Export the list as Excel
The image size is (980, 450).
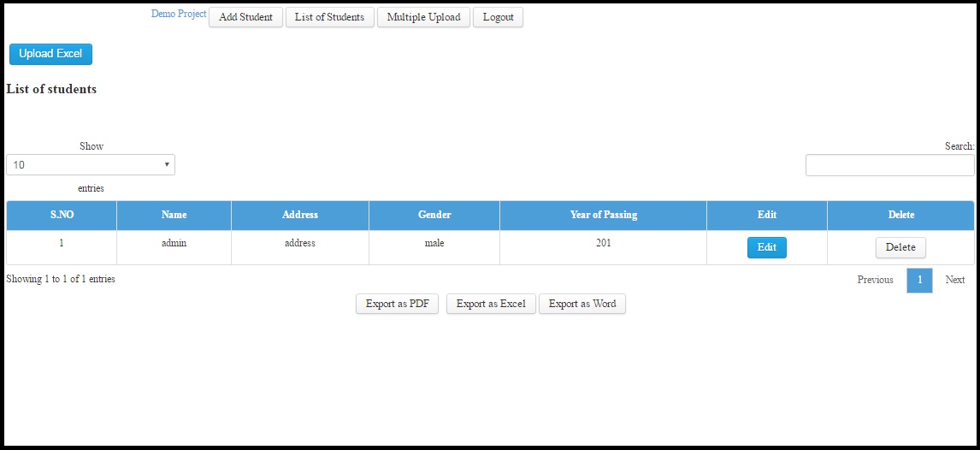pos(491,305)
